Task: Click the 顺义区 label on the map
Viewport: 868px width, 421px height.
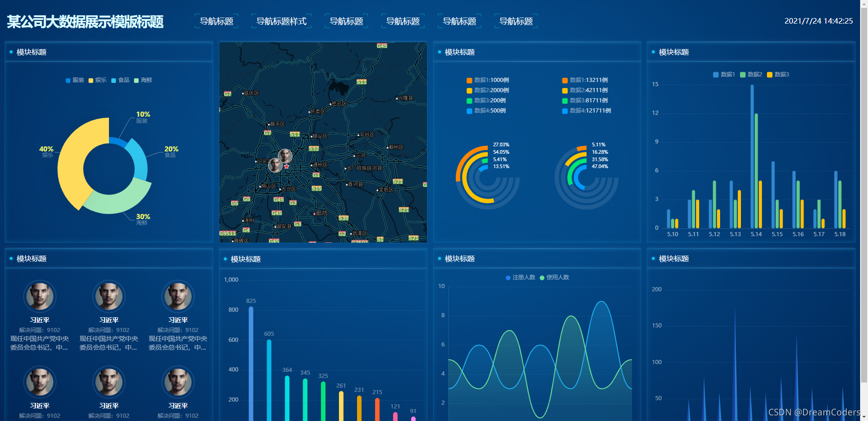Action: [x=320, y=136]
